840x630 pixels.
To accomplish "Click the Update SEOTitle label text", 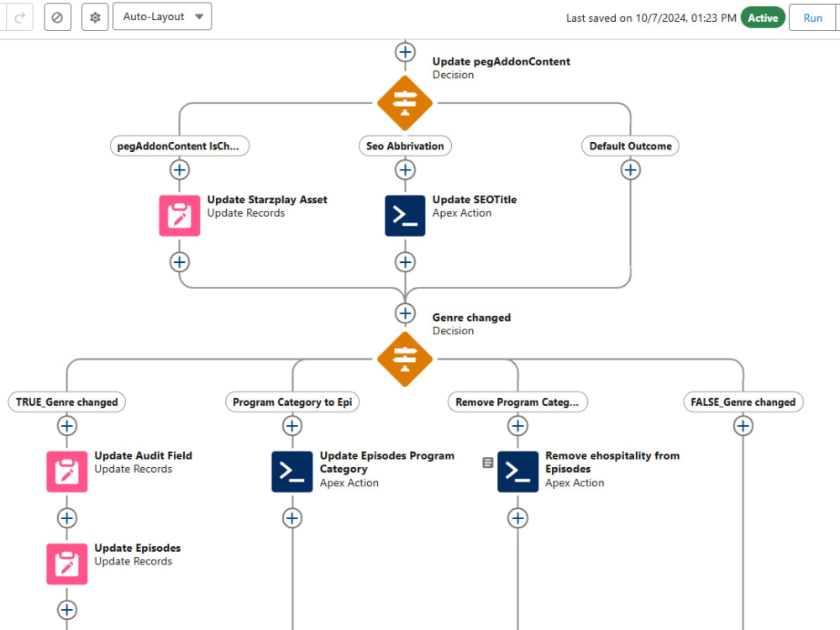I will click(x=475, y=199).
